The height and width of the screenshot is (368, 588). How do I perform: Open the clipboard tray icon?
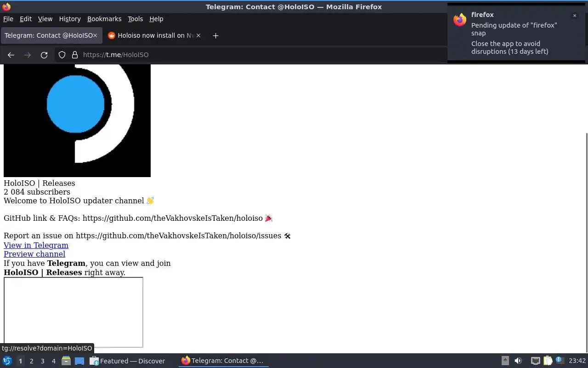548,361
